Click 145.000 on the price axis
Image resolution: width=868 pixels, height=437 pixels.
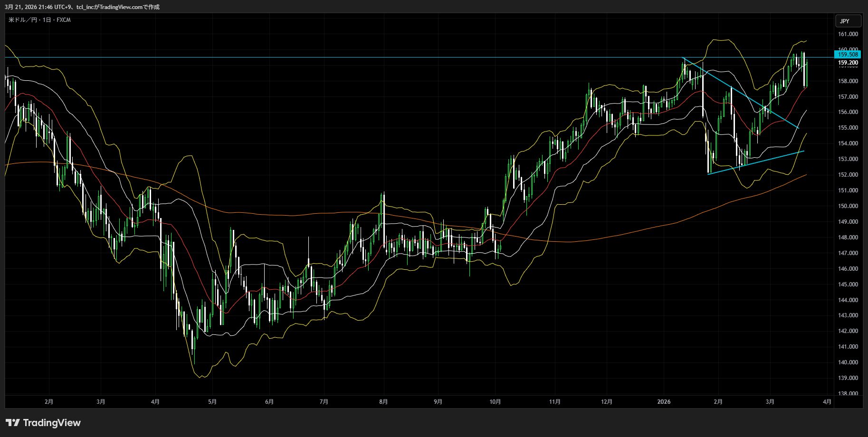tap(848, 285)
